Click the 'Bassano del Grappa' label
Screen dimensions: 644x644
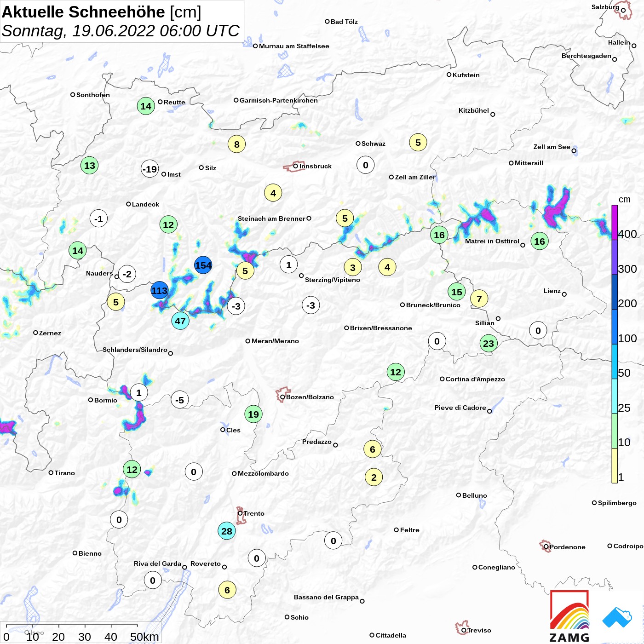326,597
